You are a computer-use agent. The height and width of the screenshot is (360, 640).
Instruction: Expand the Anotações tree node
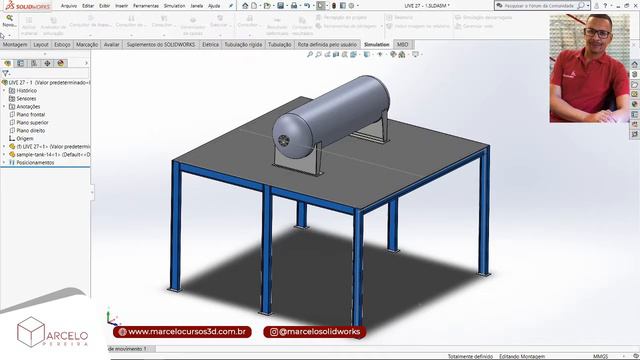pyautogui.click(x=4, y=107)
